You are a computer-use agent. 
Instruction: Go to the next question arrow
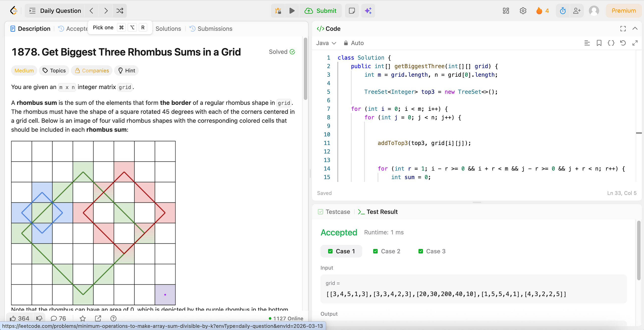tap(106, 11)
